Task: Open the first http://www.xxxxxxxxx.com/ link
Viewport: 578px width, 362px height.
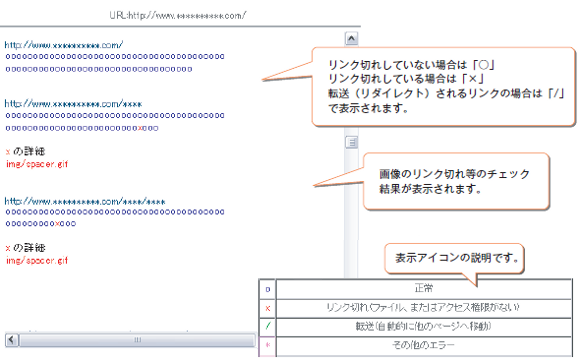Action: click(63, 45)
